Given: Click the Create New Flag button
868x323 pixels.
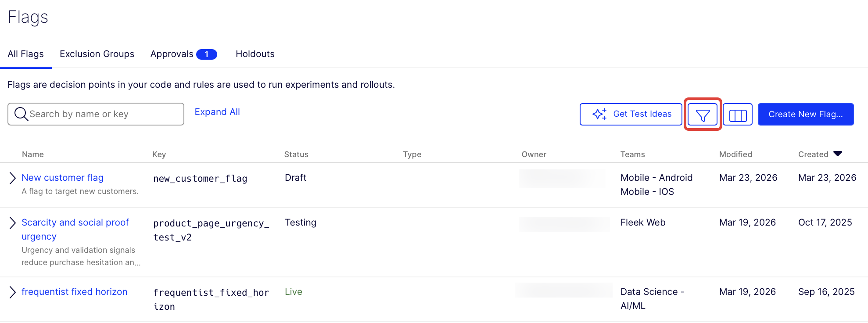Looking at the screenshot, I should coord(805,114).
